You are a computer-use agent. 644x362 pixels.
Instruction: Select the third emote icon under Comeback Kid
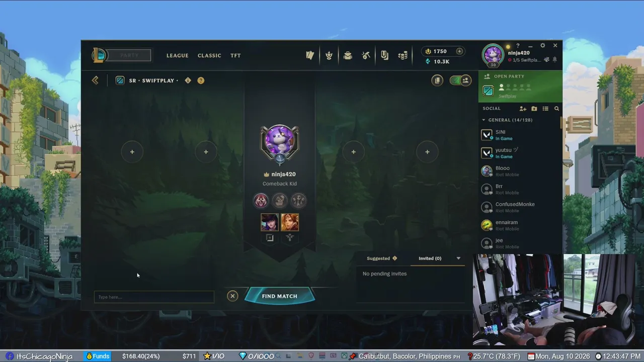tap(298, 201)
